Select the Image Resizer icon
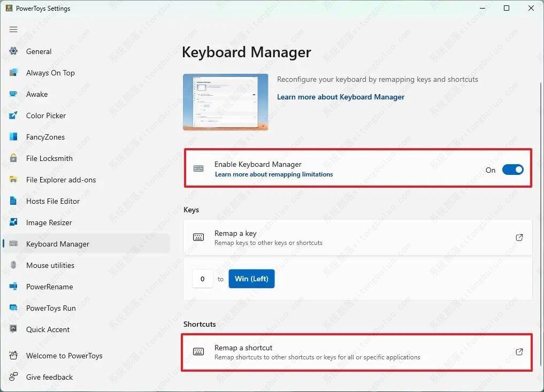 point(14,222)
